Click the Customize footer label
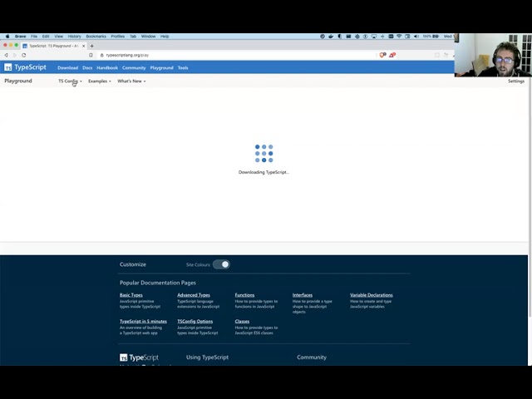The width and height of the screenshot is (532, 399). [133, 264]
